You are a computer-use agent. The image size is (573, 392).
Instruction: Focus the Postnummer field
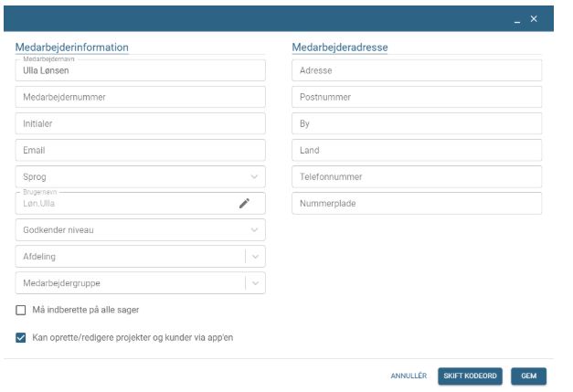pos(417,97)
